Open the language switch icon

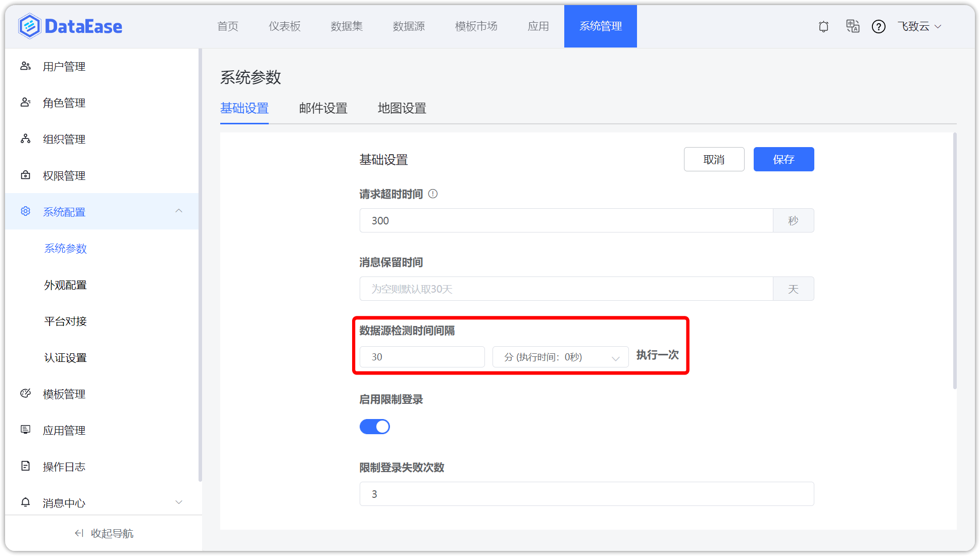(853, 26)
